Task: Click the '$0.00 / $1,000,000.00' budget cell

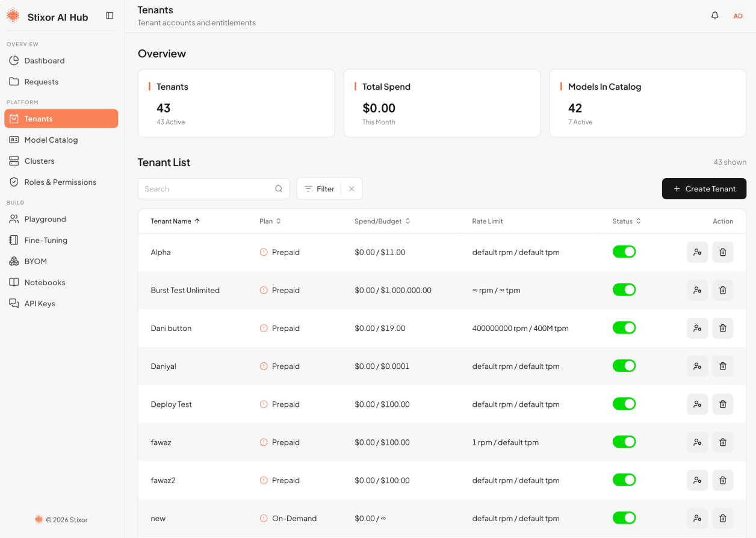Action: pos(393,290)
